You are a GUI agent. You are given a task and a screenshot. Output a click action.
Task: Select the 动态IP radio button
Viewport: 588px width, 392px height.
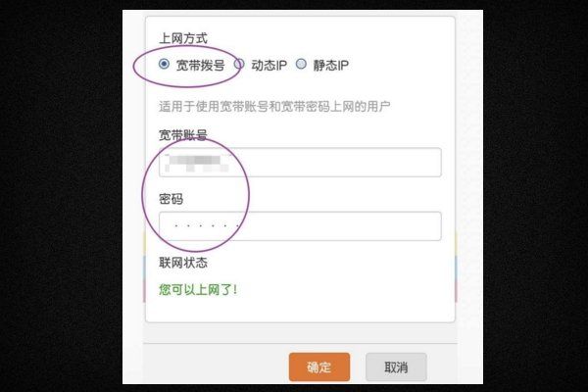click(x=239, y=64)
